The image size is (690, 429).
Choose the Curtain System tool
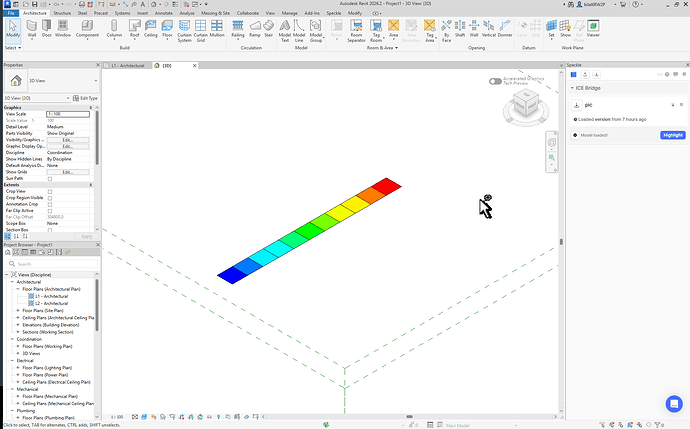click(x=184, y=31)
